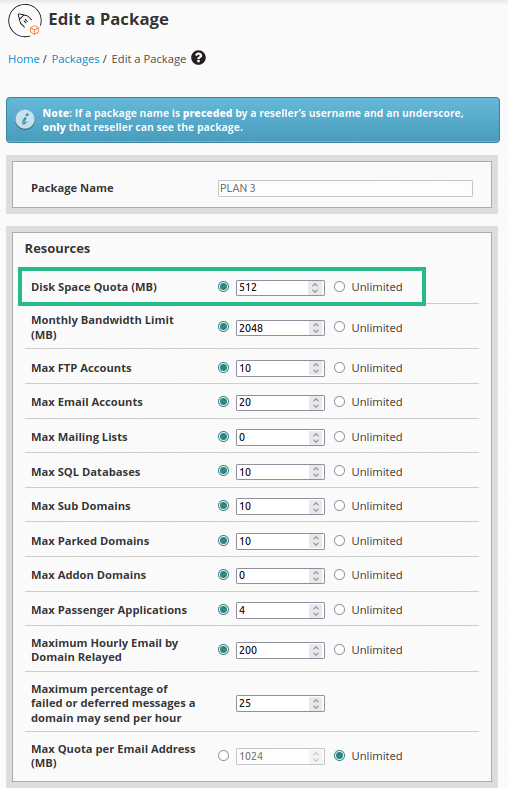Click the Max Passenger Applications stepper
This screenshot has height=788, width=508.
coord(316,610)
